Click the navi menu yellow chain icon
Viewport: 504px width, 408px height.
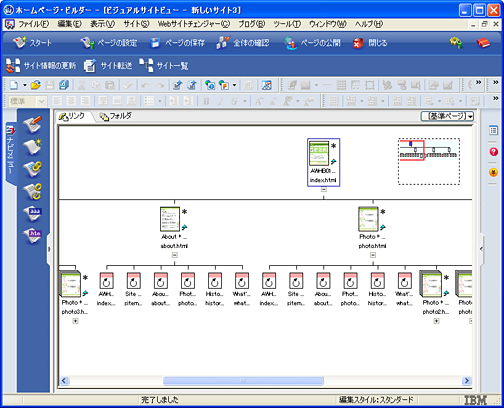[x=32, y=192]
